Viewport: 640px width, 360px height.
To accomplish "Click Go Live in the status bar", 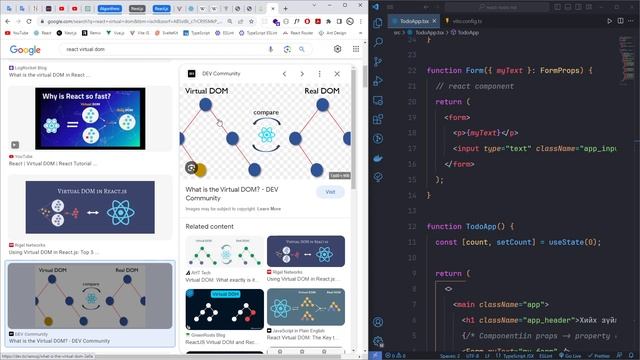I will click(x=570, y=356).
